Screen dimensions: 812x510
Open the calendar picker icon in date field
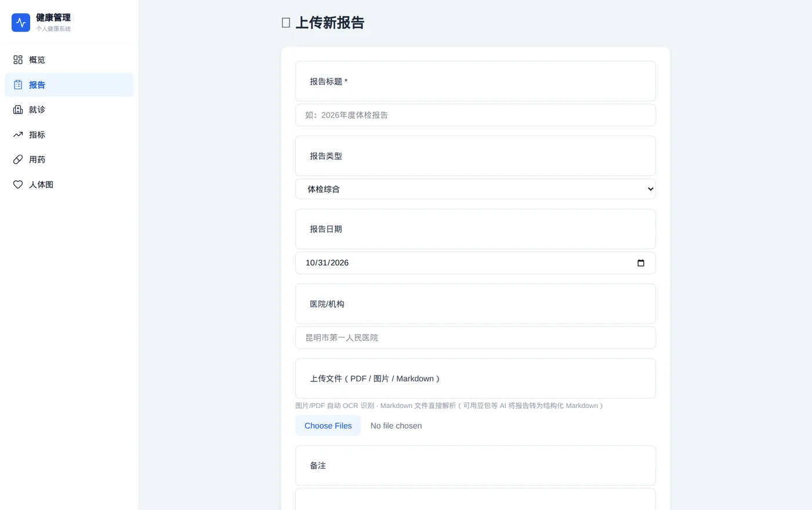point(641,263)
